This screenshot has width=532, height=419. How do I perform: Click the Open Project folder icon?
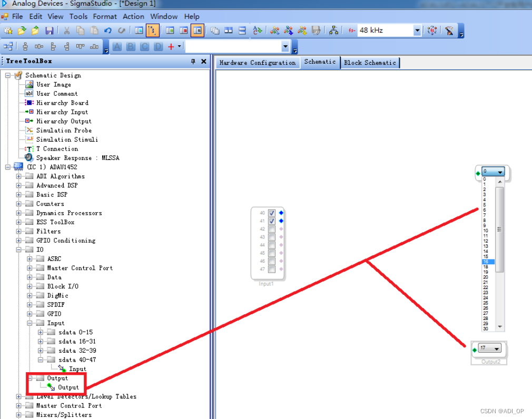click(x=22, y=31)
